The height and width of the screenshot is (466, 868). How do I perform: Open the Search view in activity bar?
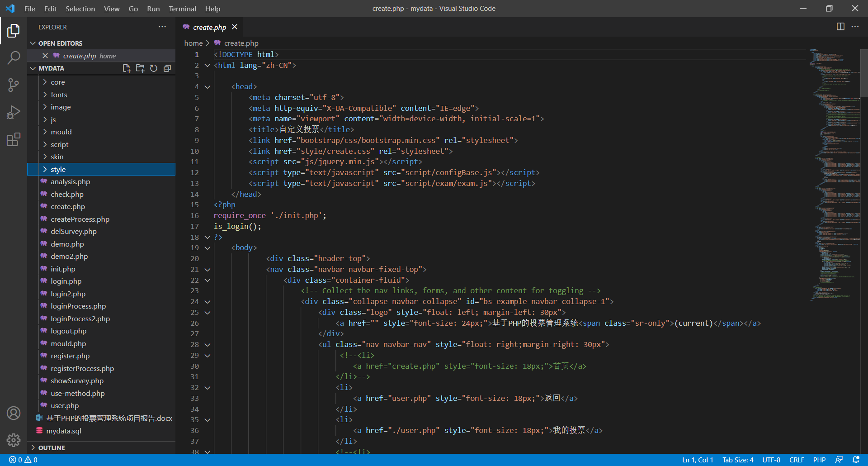[x=14, y=57]
